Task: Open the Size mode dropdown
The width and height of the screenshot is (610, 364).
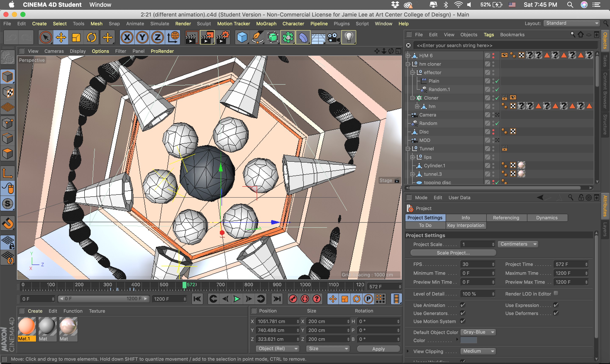Action: tap(328, 349)
